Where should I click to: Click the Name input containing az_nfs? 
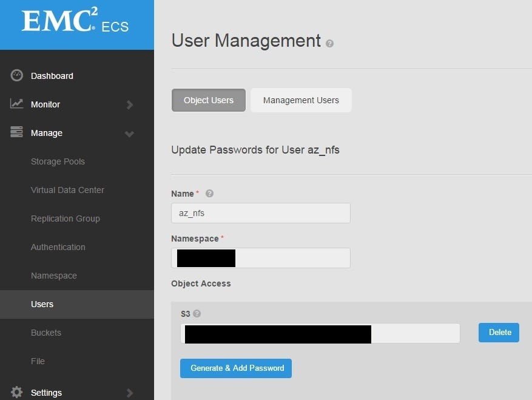tap(260, 213)
